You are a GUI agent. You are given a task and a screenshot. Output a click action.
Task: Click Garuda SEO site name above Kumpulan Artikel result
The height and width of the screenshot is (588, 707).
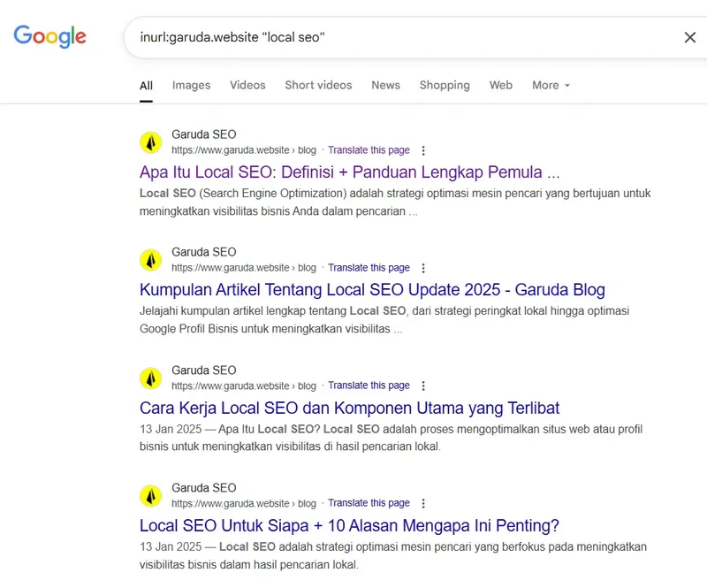click(204, 252)
